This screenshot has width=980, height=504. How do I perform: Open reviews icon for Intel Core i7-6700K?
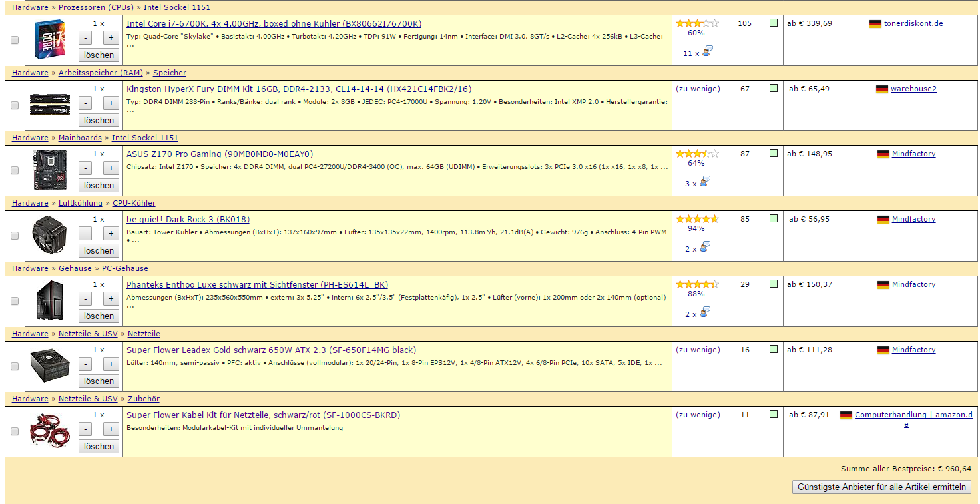(x=707, y=51)
